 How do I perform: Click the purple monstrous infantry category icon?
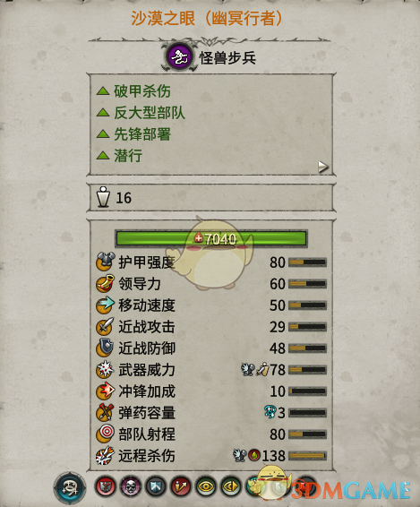coord(179,57)
